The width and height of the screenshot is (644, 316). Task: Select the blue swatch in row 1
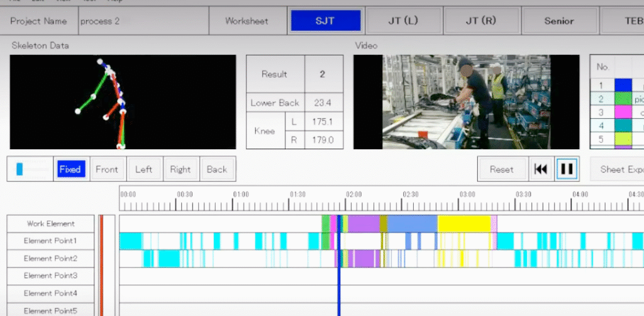pyautogui.click(x=623, y=85)
